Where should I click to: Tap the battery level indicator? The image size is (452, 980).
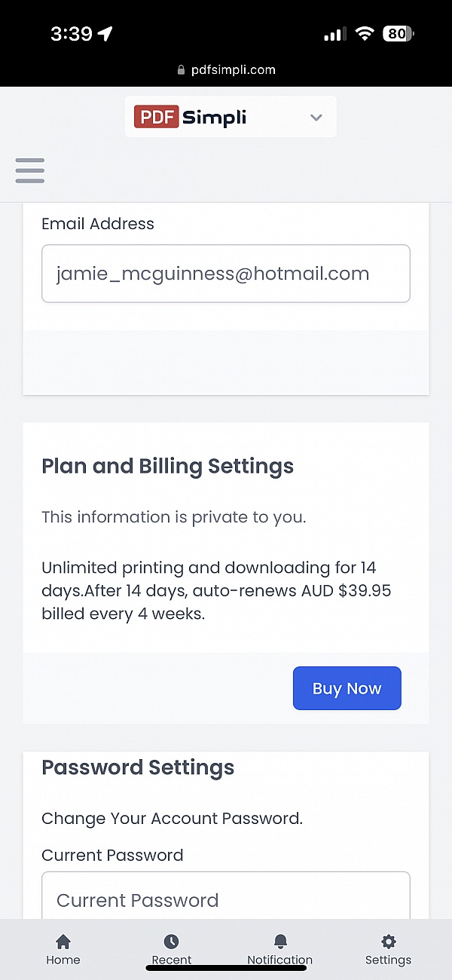tap(398, 34)
